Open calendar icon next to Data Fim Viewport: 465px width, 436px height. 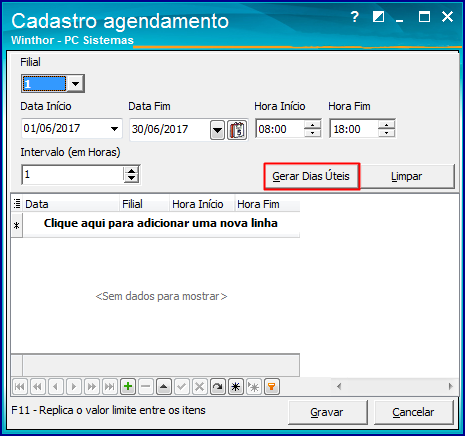(x=237, y=130)
